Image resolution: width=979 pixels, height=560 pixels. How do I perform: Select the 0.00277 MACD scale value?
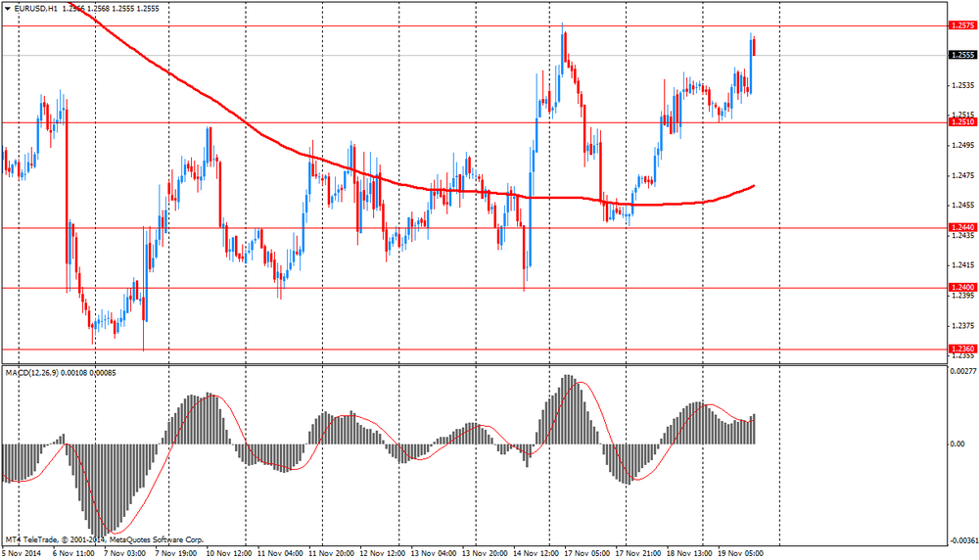[x=962, y=371]
